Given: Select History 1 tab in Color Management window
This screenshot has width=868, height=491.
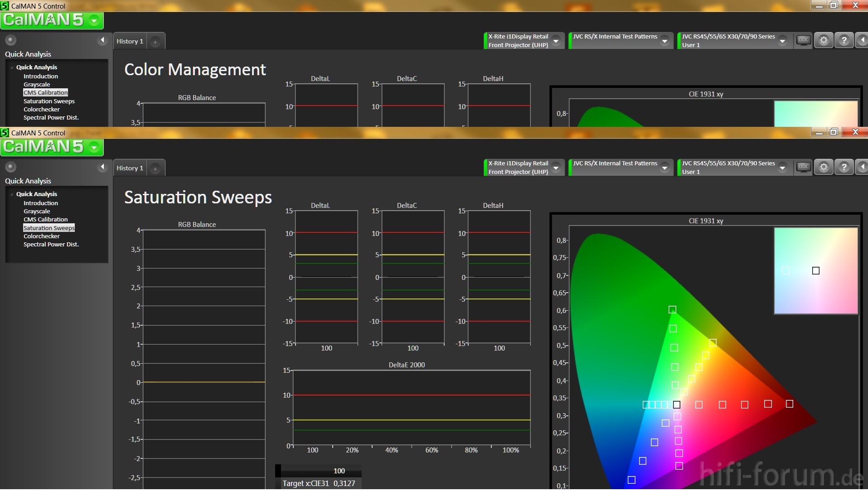Looking at the screenshot, I should click(x=130, y=41).
